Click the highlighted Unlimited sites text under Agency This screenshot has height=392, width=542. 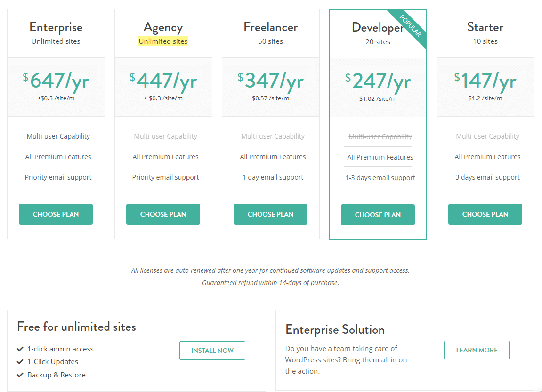tap(163, 41)
